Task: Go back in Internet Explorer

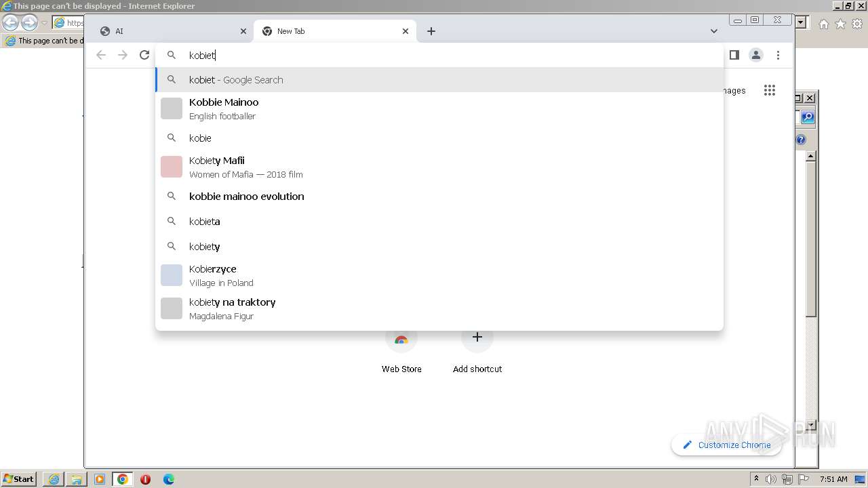Action: [10, 22]
